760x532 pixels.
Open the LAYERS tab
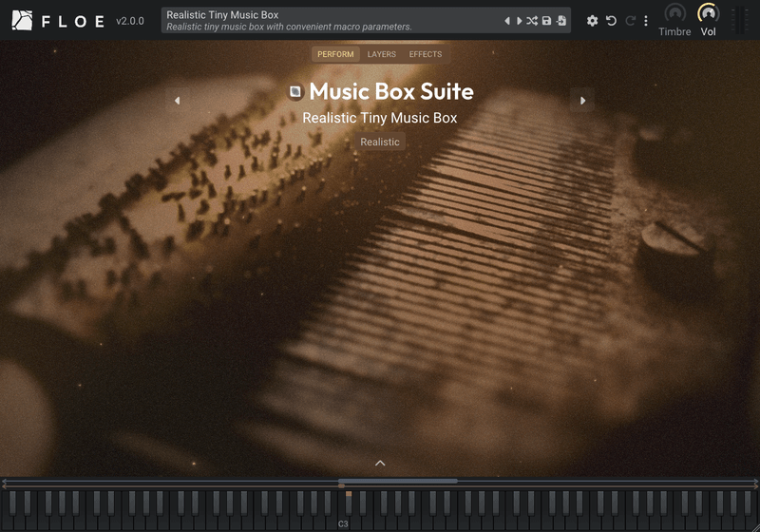pos(382,54)
